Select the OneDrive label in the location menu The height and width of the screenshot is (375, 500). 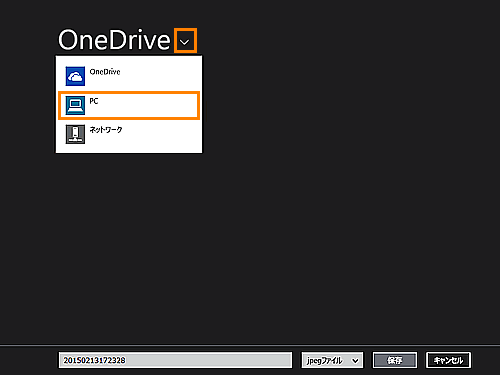(x=105, y=72)
